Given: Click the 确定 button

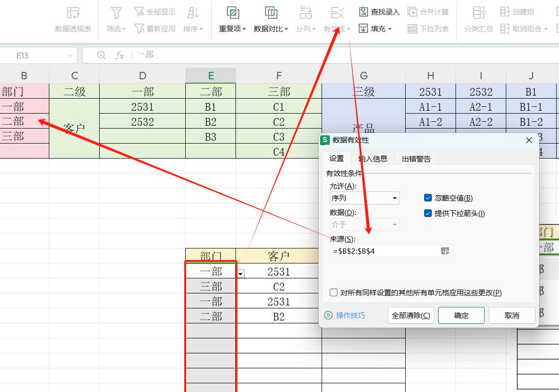Looking at the screenshot, I should 461,315.
